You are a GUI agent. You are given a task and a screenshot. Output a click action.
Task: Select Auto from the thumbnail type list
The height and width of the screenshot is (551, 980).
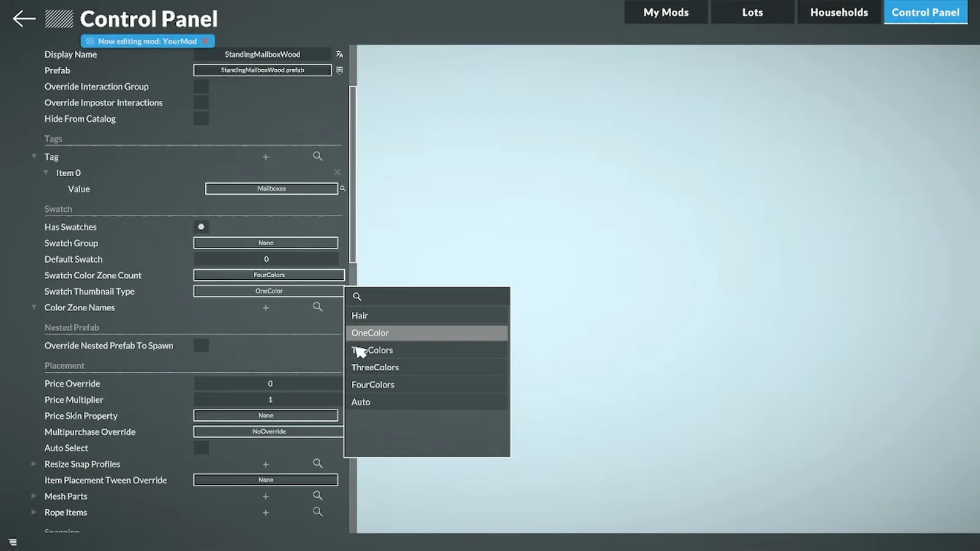point(427,402)
